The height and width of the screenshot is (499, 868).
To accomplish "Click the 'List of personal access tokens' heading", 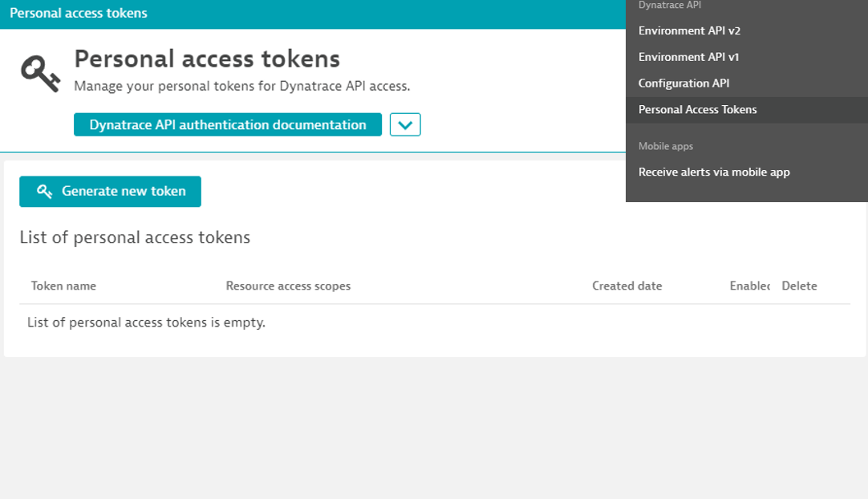I will [135, 237].
